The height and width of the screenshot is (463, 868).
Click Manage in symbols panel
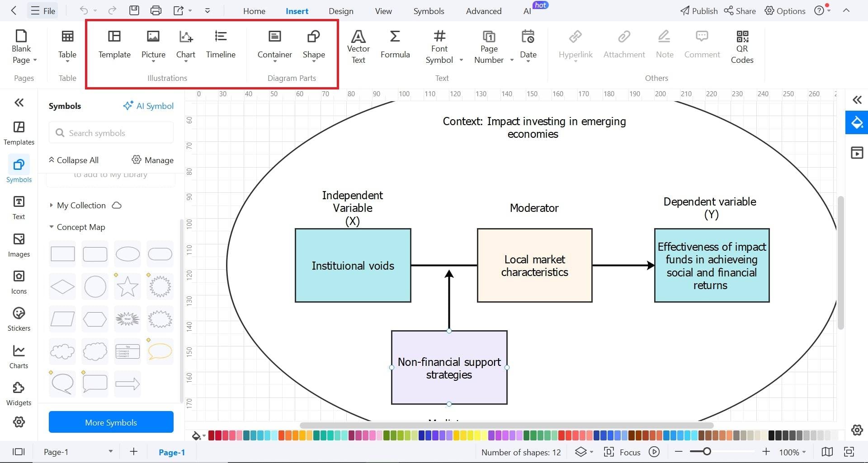point(153,160)
